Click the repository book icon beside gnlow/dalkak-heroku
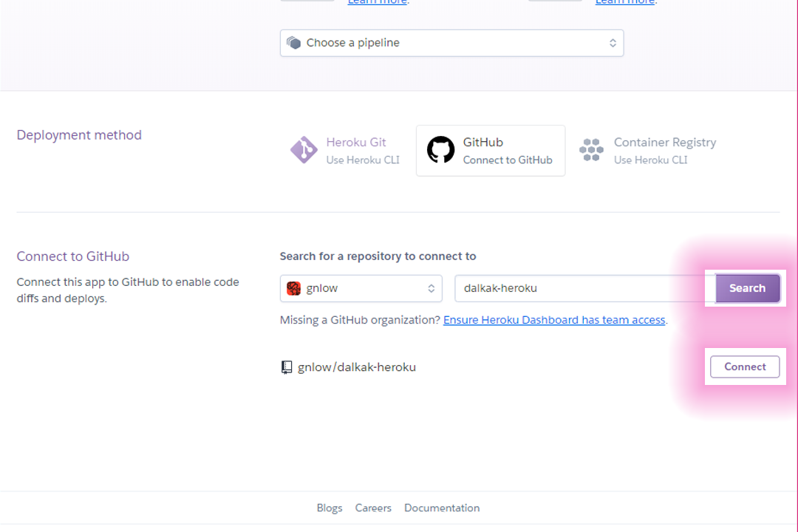This screenshot has height=532, width=798. coord(287,367)
